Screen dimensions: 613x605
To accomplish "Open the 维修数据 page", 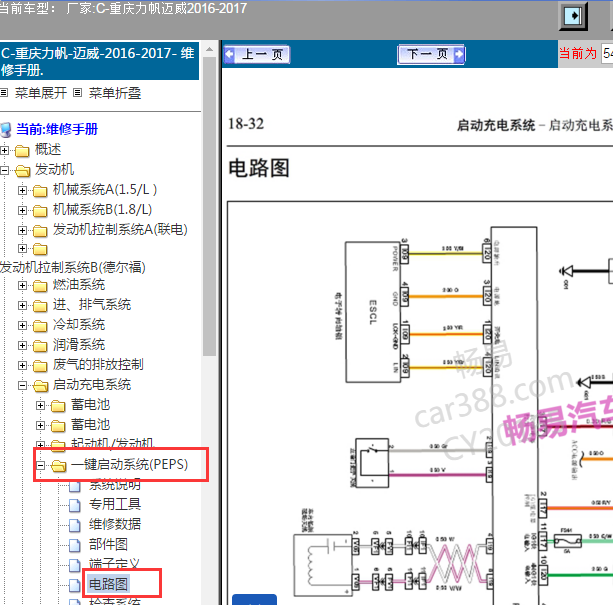I will (115, 524).
